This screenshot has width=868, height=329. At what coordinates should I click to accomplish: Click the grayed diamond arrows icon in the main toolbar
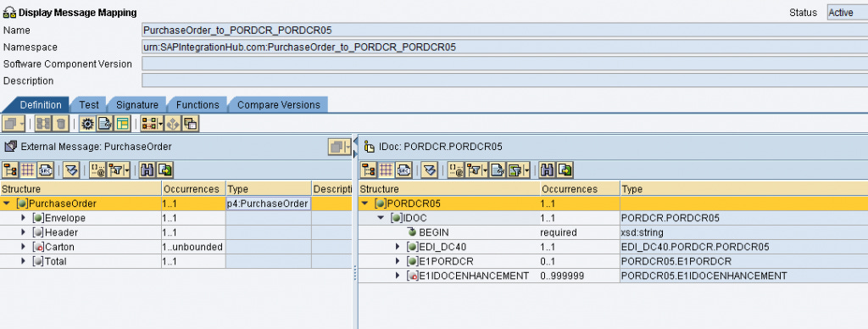coord(173,124)
